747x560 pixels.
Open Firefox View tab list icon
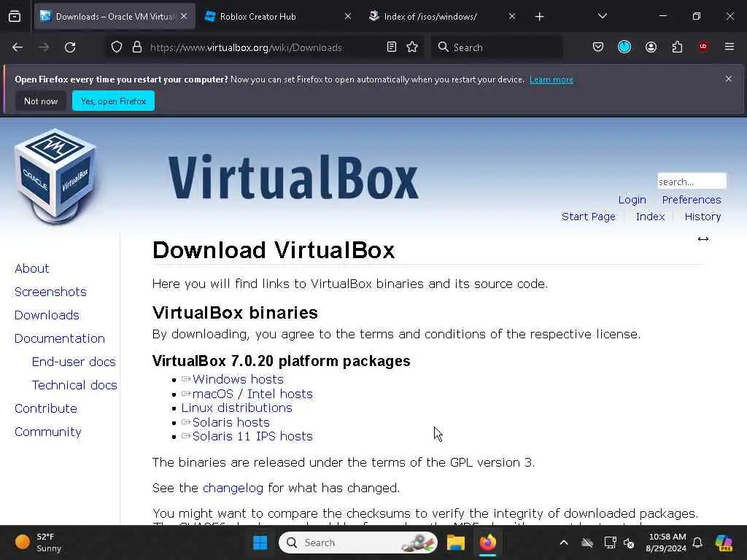pos(15,16)
